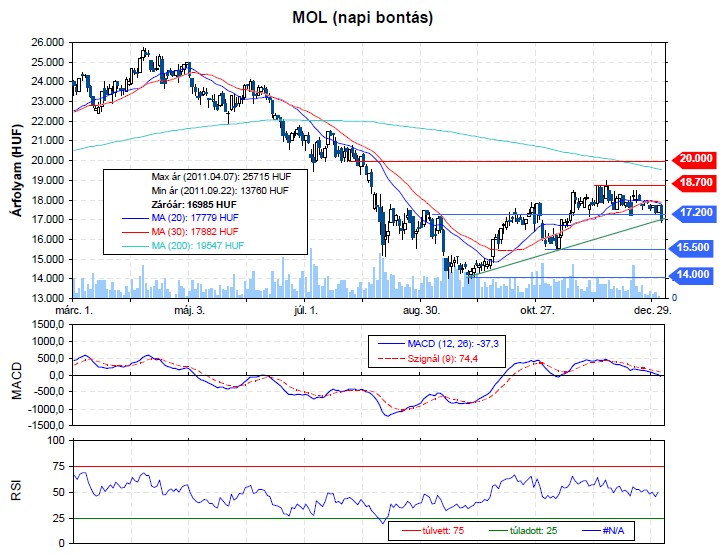This screenshot has width=722, height=555.
Task: Click the 'júl. 1.' date label
Action: pyautogui.click(x=306, y=310)
